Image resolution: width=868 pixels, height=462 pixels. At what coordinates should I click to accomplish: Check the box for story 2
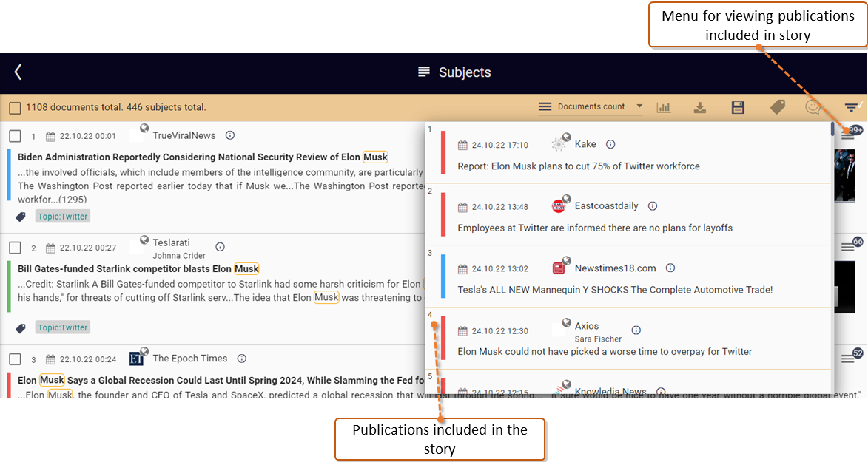tap(15, 248)
